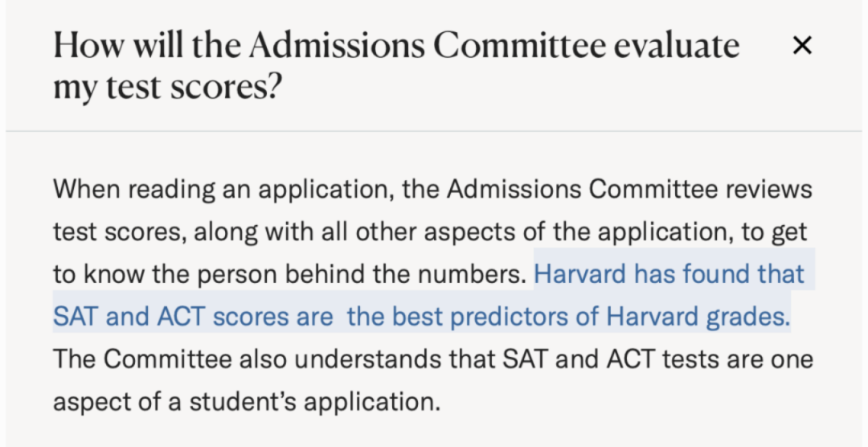
Task: Click the word "evaluate" in the heading
Action: tap(676, 47)
